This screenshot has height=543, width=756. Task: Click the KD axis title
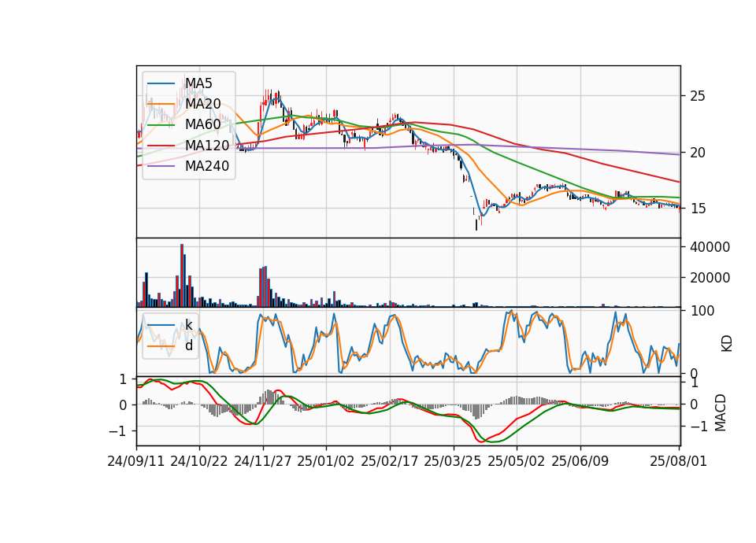click(727, 343)
